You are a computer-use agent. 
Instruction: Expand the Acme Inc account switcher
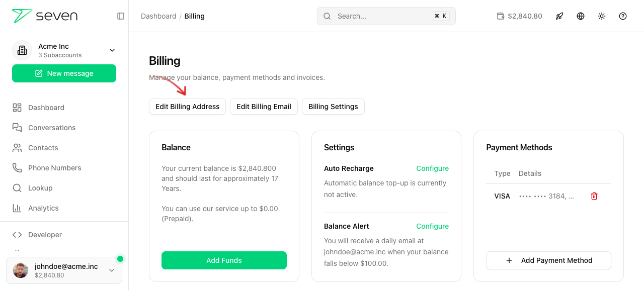[112, 50]
